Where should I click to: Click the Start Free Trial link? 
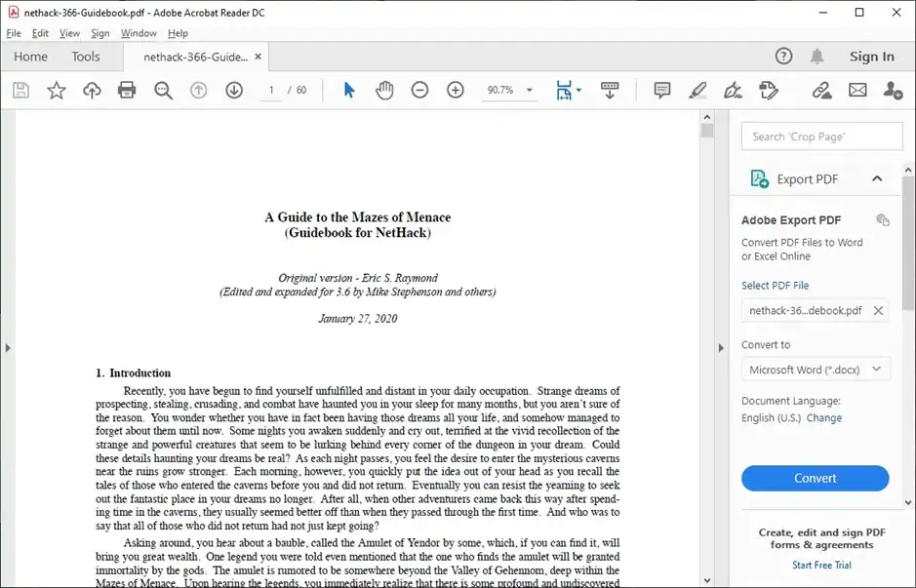coord(821,566)
